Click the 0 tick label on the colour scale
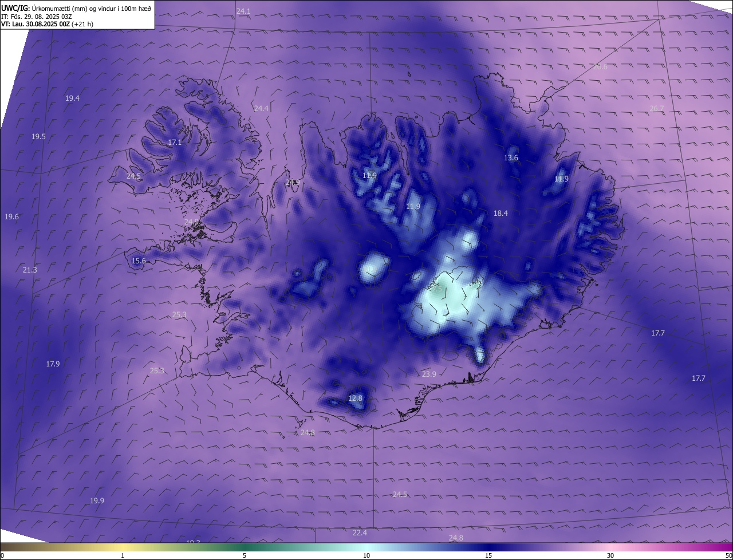Image resolution: width=733 pixels, height=560 pixels. 2,555
